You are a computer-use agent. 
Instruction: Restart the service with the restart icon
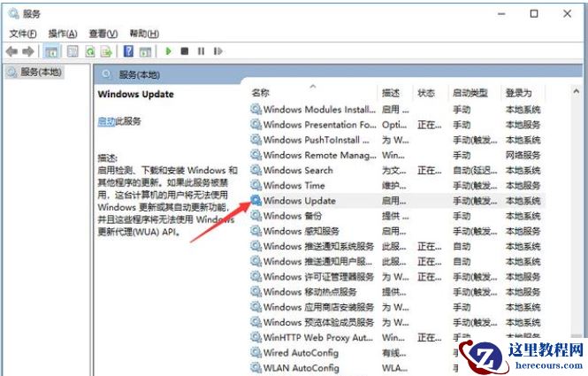pyautogui.click(x=218, y=51)
